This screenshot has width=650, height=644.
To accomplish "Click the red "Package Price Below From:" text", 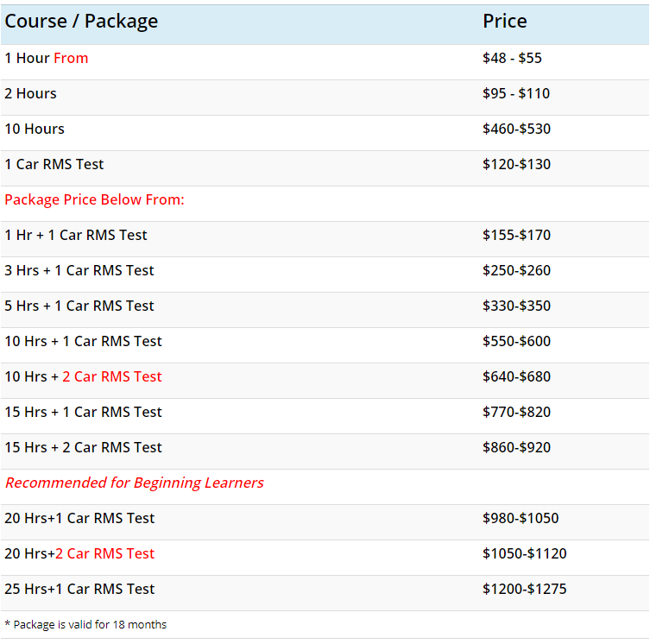I will [x=95, y=200].
